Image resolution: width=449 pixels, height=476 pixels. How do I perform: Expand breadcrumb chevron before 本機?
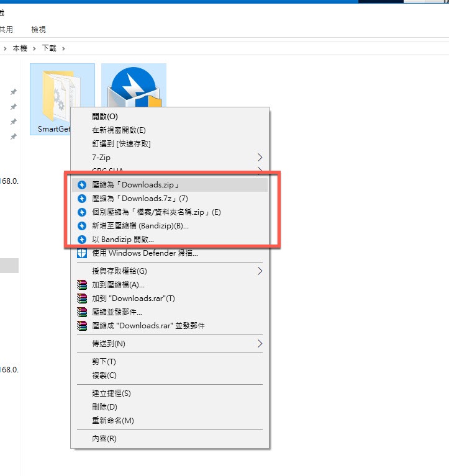[5, 48]
